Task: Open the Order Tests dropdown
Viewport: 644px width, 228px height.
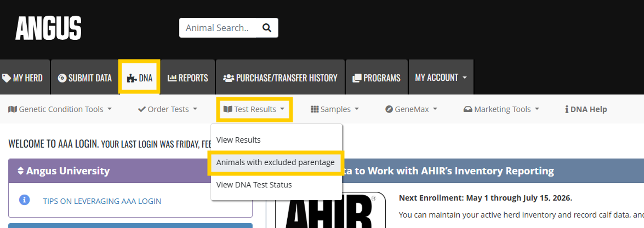Action: [167, 109]
